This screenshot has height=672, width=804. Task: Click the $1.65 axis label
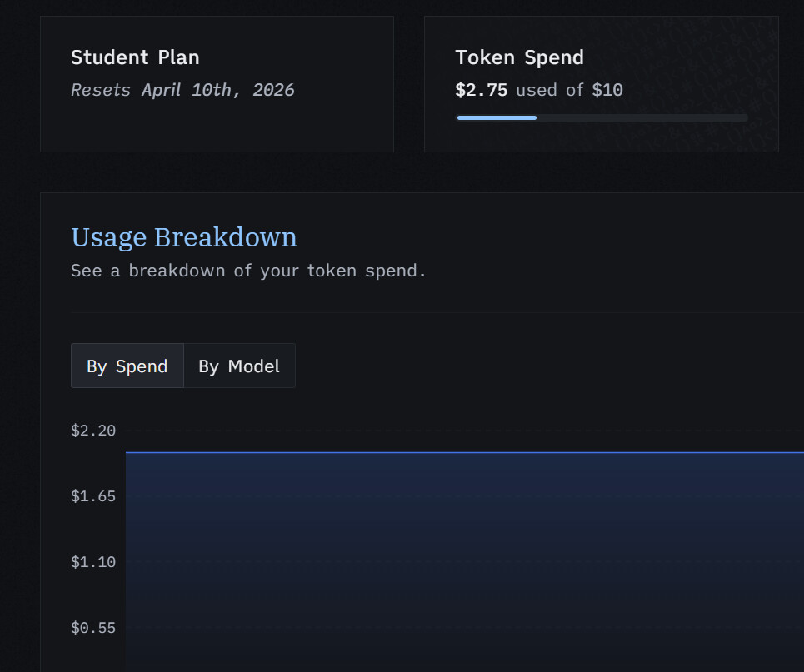pos(93,496)
